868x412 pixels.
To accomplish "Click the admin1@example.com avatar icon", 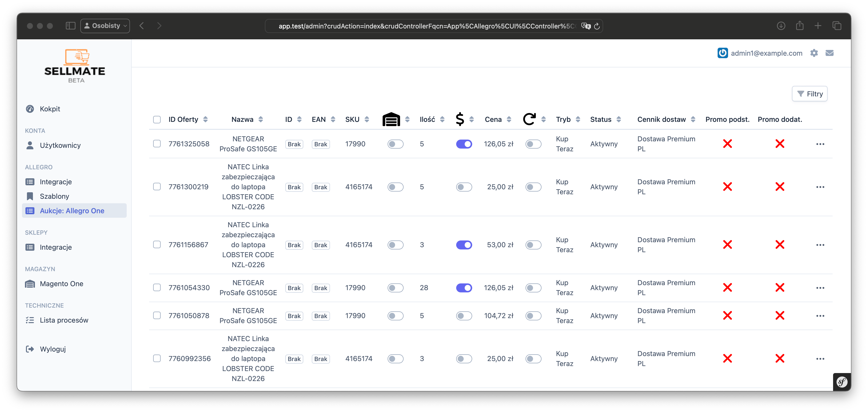I will 722,53.
